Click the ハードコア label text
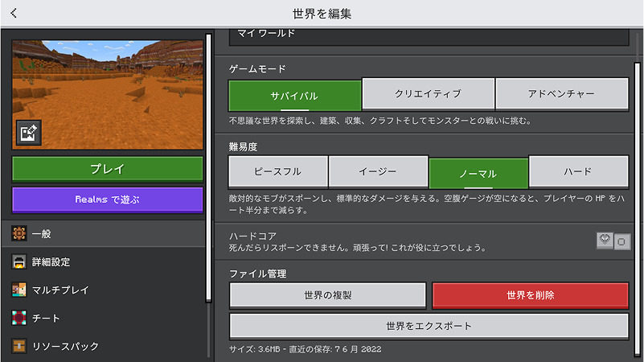 click(x=252, y=237)
